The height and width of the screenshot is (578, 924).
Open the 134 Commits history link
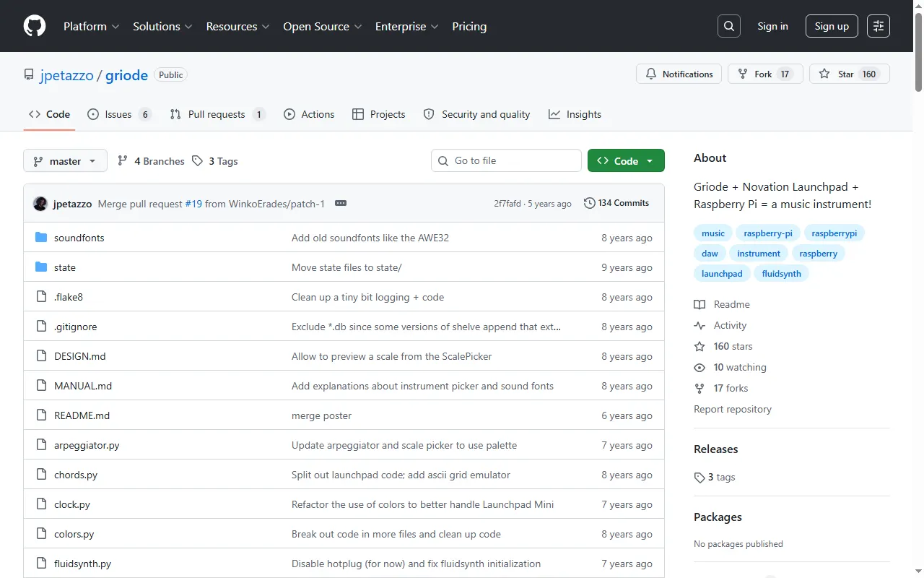click(616, 203)
